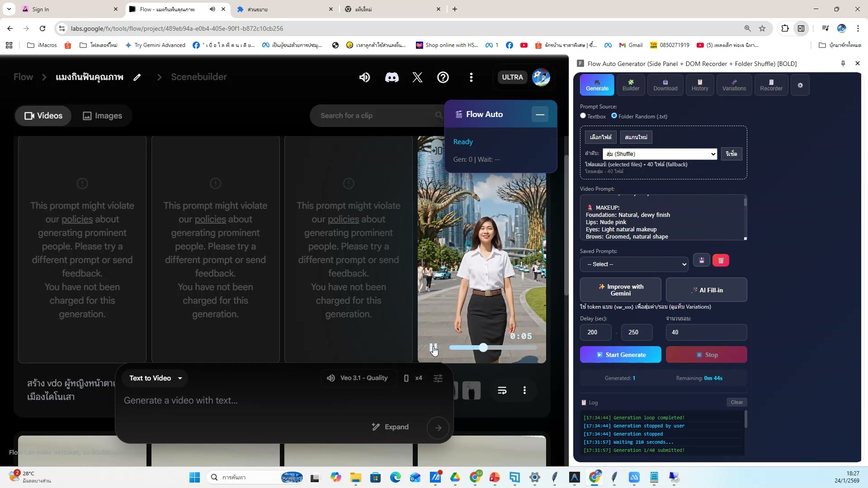868x488 pixels.
Task: Rename project using pencil edit icon
Action: pyautogui.click(x=137, y=77)
